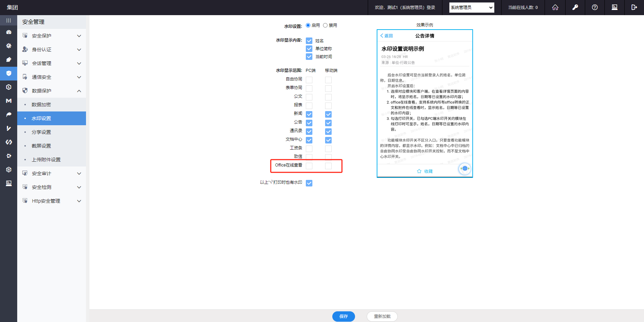Open the M letter icon in left rail
The height and width of the screenshot is (322, 644).
tap(9, 101)
